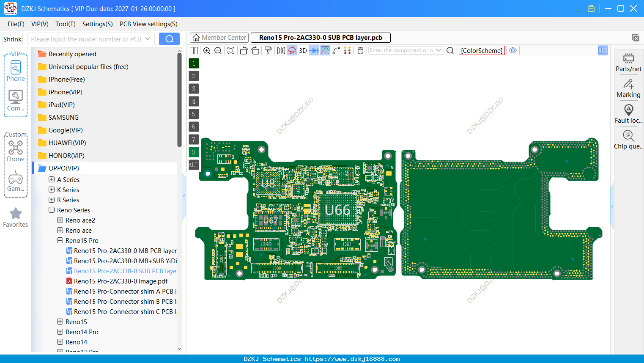Mirror flip the PCB view

coord(281,51)
